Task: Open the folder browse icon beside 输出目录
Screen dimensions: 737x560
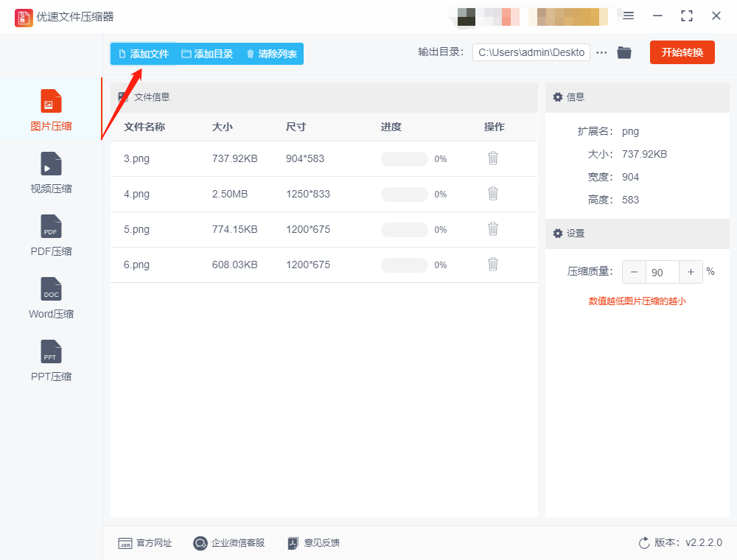Action: coord(624,52)
